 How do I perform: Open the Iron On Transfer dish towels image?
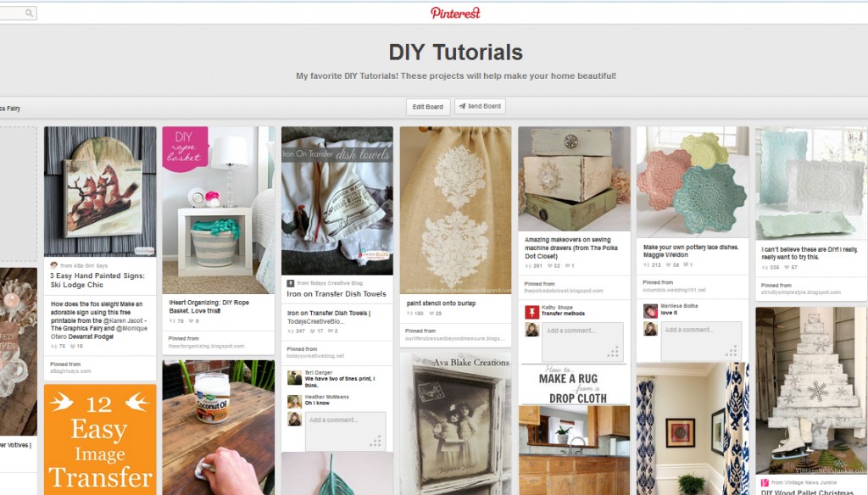337,200
